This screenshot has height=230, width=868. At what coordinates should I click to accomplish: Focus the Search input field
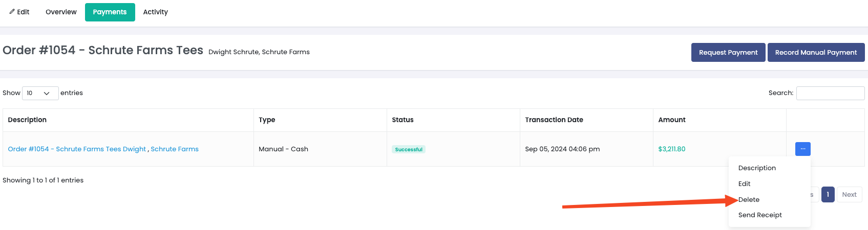coord(830,93)
